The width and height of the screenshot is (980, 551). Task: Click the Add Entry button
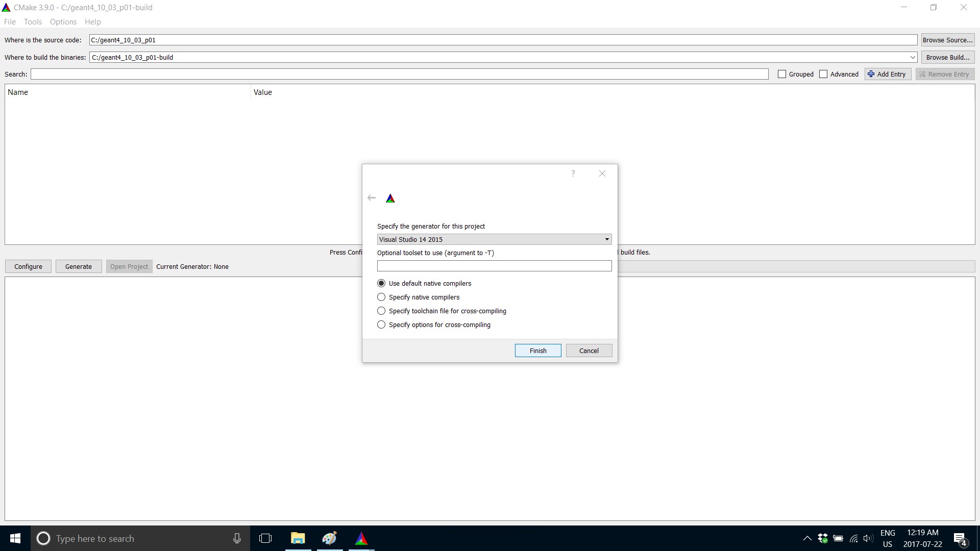pos(888,74)
